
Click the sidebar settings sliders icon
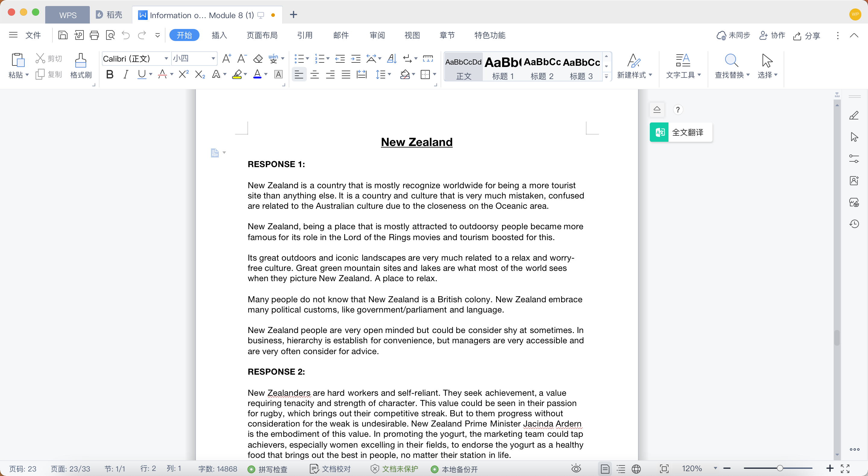coord(854,159)
